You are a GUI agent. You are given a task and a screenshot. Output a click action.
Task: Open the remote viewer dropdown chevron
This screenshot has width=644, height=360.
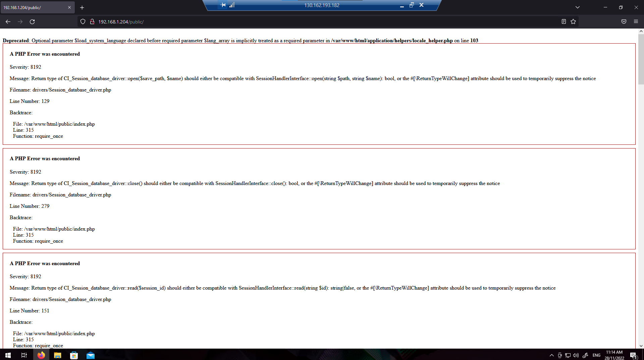(577, 7)
